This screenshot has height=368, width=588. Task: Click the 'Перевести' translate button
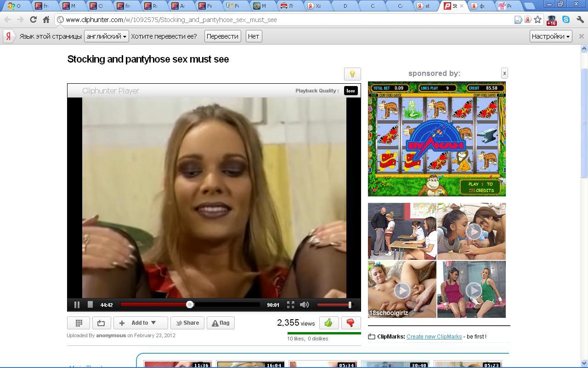[222, 36]
